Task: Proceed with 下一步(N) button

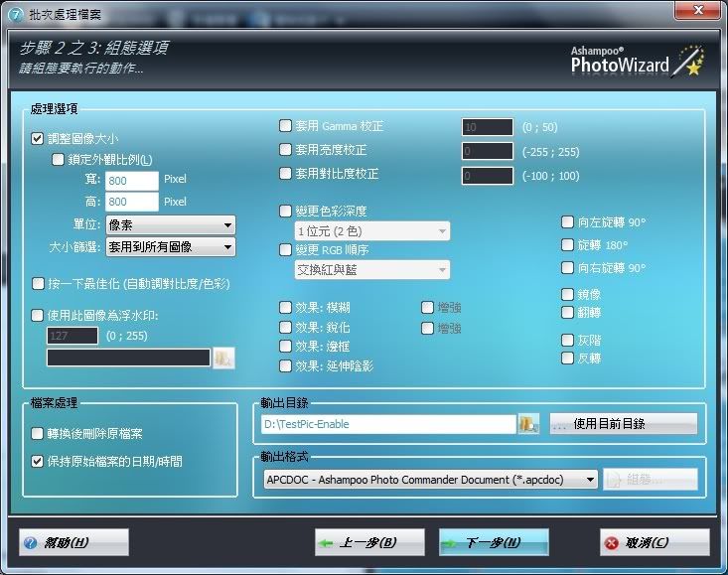Action: (494, 542)
